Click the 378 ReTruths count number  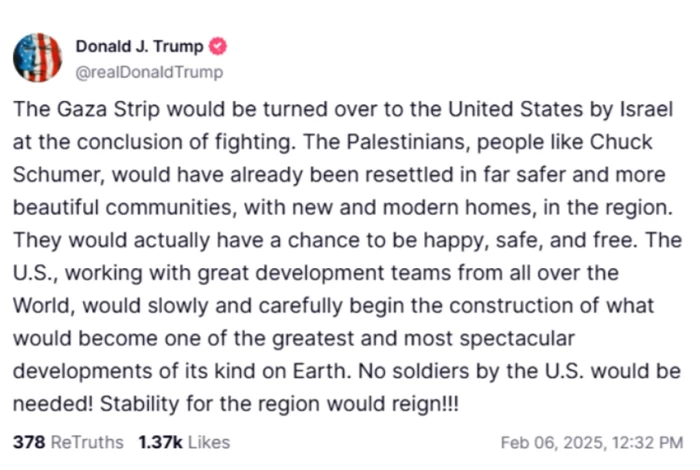26,442
